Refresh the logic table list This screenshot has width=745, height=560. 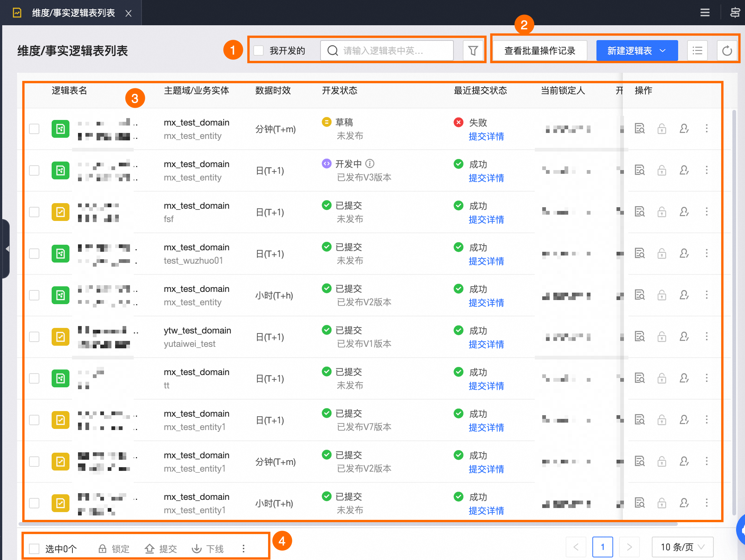coord(727,51)
